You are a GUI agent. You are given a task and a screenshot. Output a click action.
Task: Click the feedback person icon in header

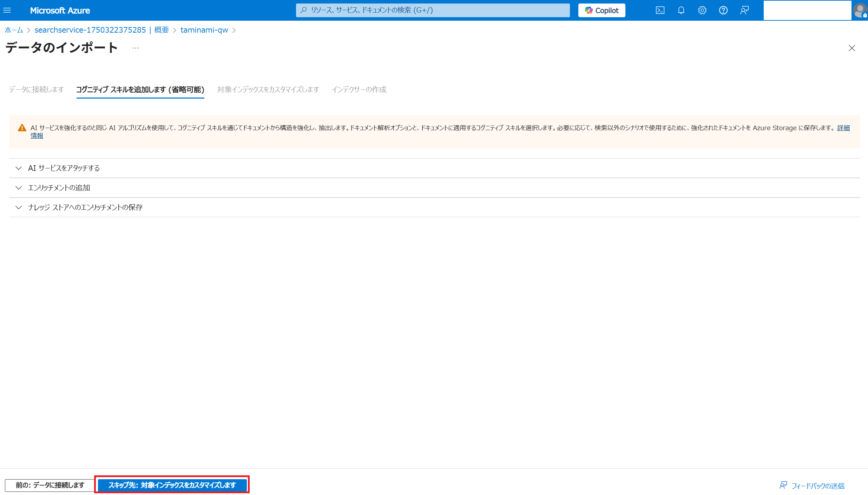pos(744,10)
